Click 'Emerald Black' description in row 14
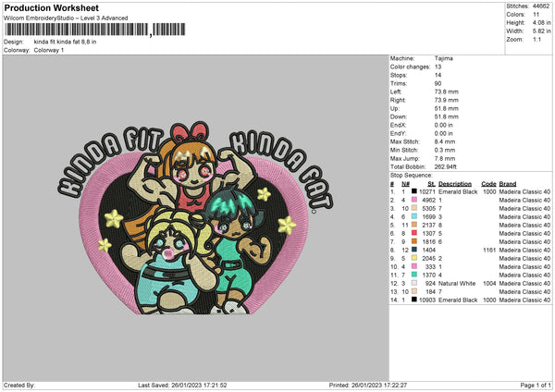Image resolution: width=555 pixels, height=392 pixels. 458,300
